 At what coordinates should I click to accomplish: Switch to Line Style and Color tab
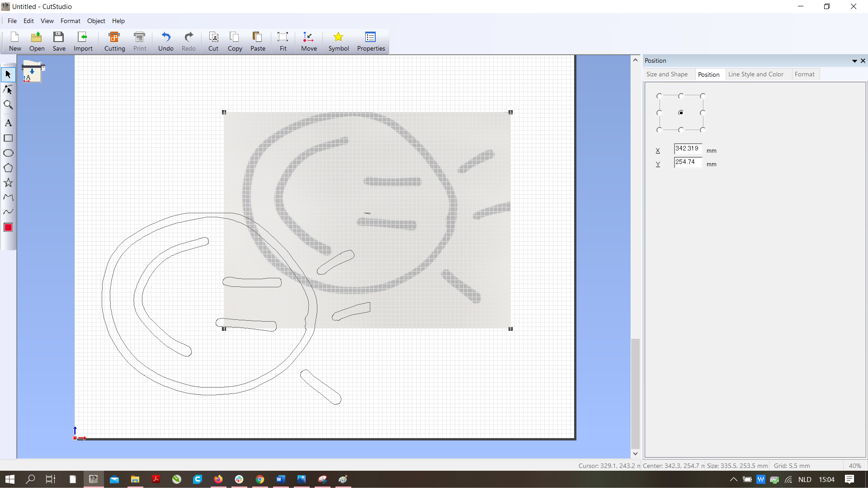click(x=755, y=75)
